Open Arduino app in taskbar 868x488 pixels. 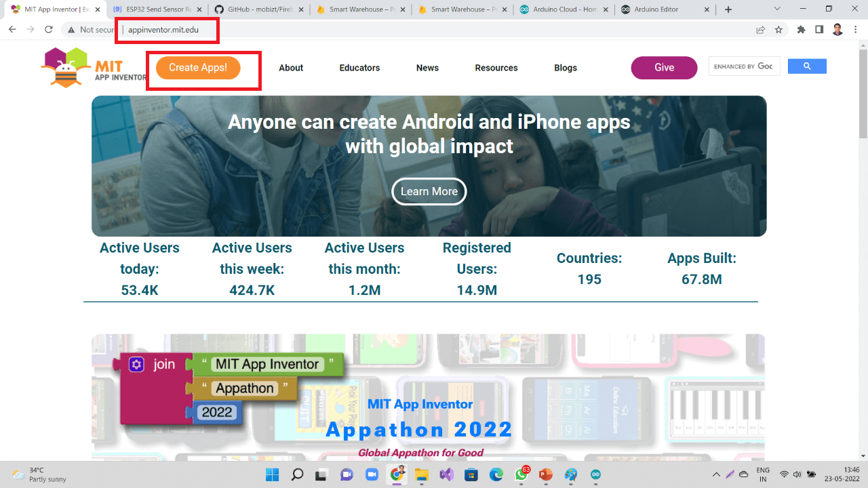(x=595, y=474)
